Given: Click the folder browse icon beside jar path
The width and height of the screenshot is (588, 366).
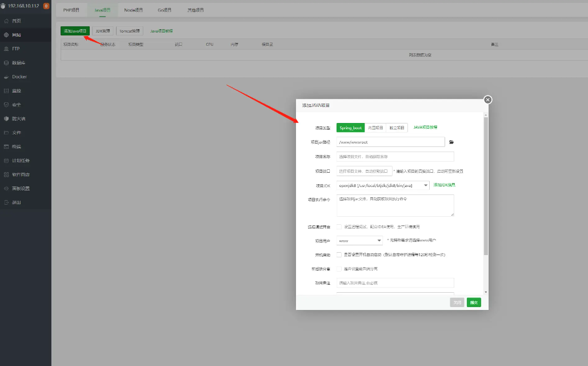Looking at the screenshot, I should click(451, 142).
